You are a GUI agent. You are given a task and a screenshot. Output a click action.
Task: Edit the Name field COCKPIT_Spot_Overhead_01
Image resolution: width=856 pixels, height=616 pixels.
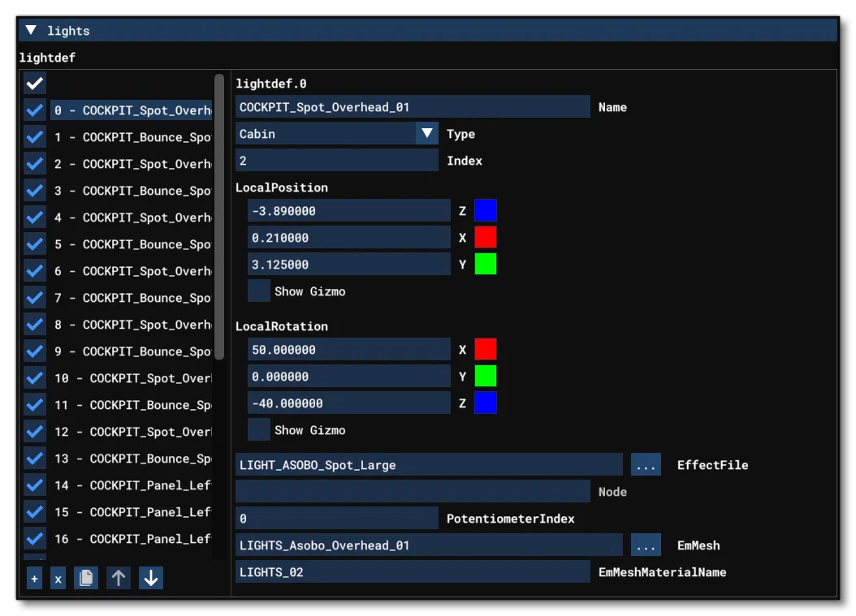413,107
